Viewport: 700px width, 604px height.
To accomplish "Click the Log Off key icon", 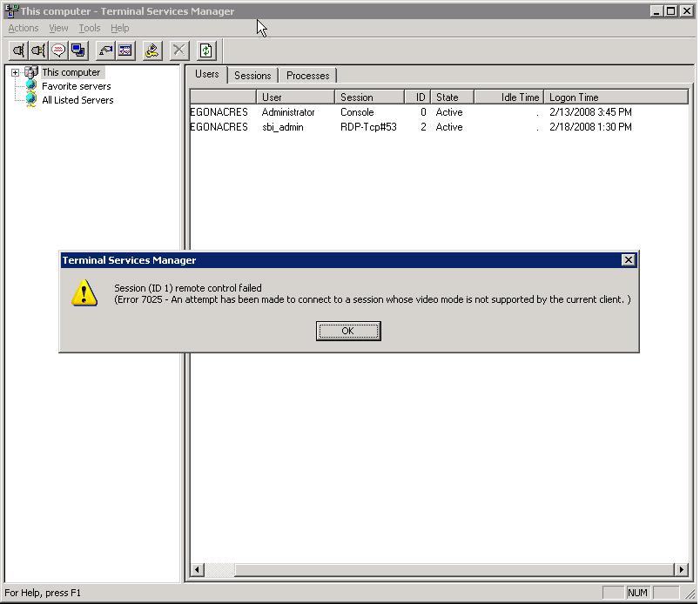I will (x=152, y=50).
